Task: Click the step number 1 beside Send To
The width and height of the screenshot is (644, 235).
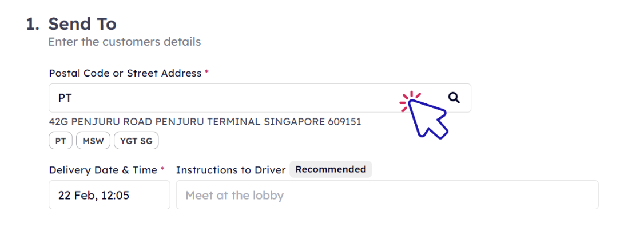Action: 33,24
